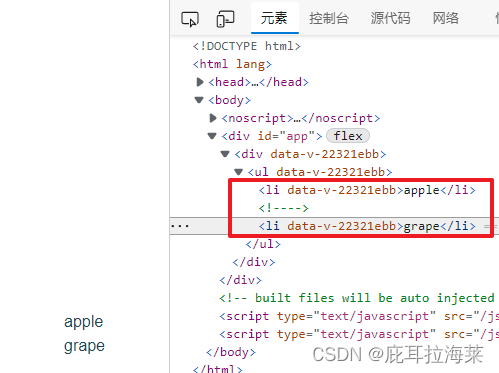The image size is (499, 373).
Task: Select the built files comment line
Action: (x=358, y=298)
